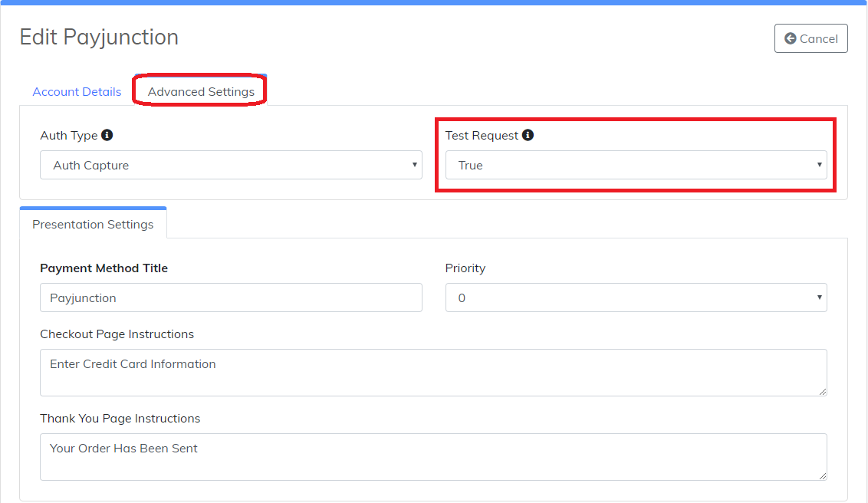Open the Advanced Settings tab
868x503 pixels.
[x=201, y=92]
